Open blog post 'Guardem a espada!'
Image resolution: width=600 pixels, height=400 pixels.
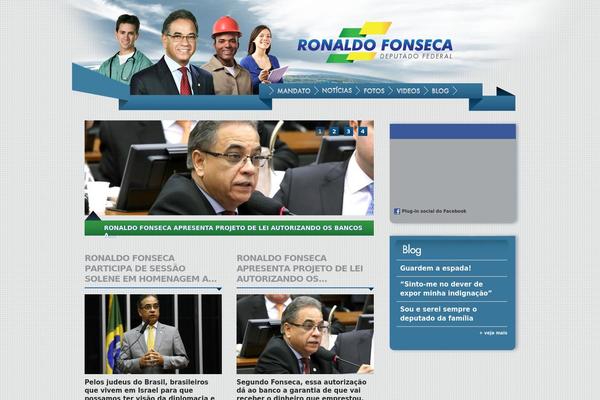pos(435,268)
